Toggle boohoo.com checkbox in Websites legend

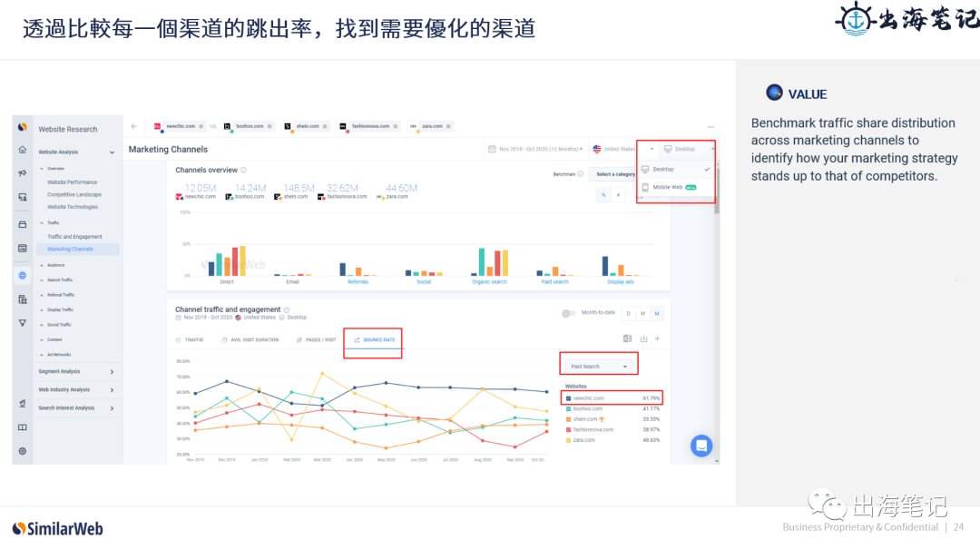click(x=568, y=409)
